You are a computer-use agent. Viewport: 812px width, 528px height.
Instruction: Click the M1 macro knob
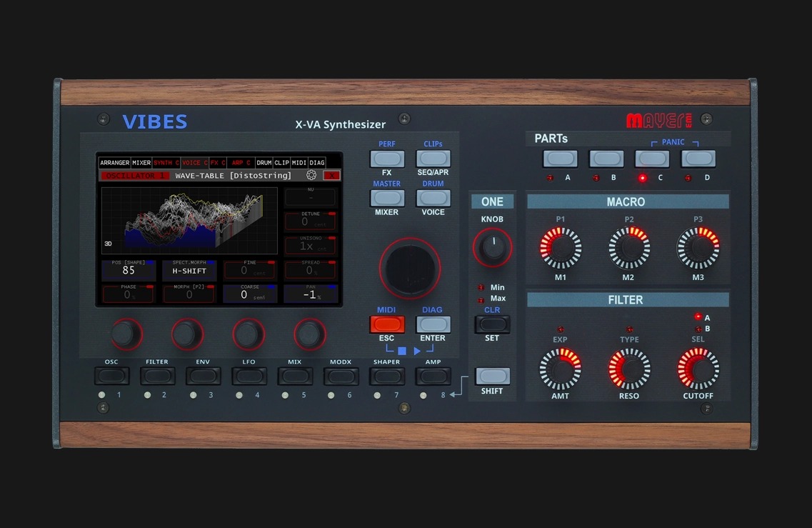[561, 248]
